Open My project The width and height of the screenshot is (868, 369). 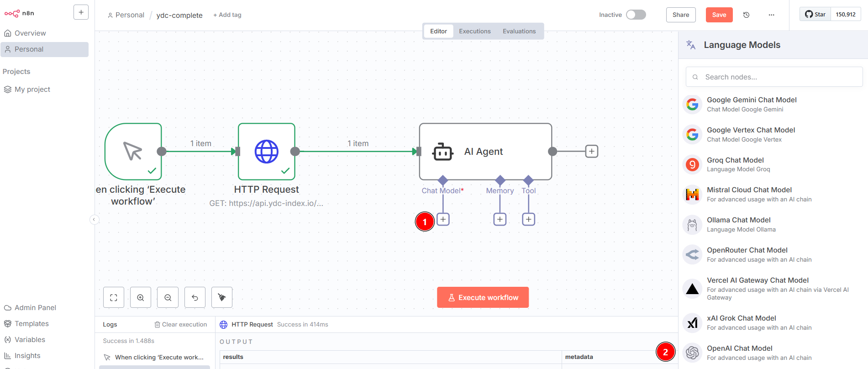32,90
